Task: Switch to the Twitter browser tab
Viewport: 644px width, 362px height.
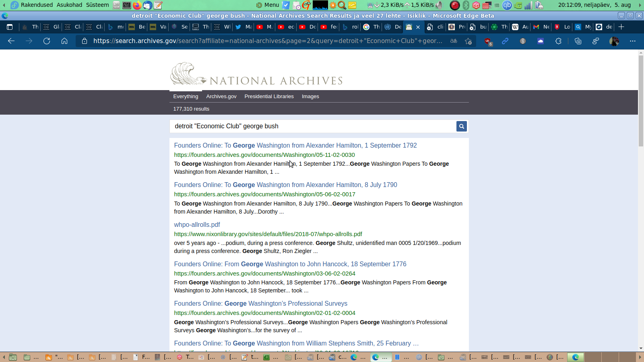Action: [x=244, y=27]
